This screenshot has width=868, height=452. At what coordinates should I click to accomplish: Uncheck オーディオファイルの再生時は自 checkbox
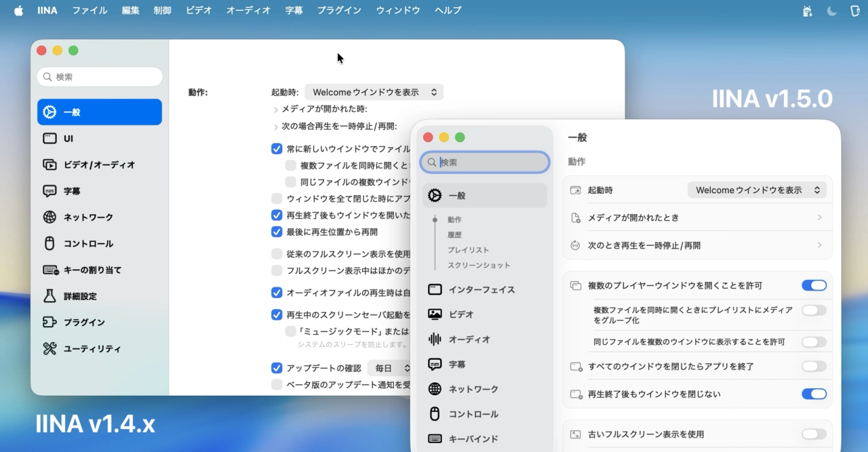coord(277,293)
